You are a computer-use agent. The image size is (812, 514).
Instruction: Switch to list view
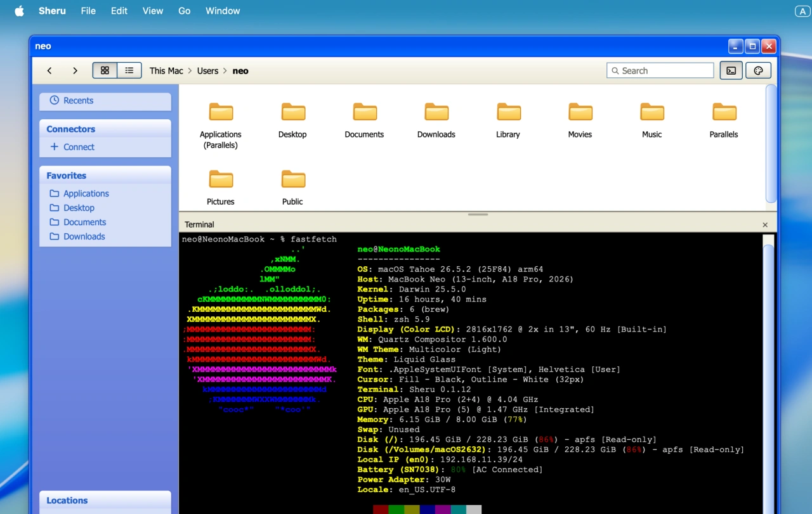point(129,70)
